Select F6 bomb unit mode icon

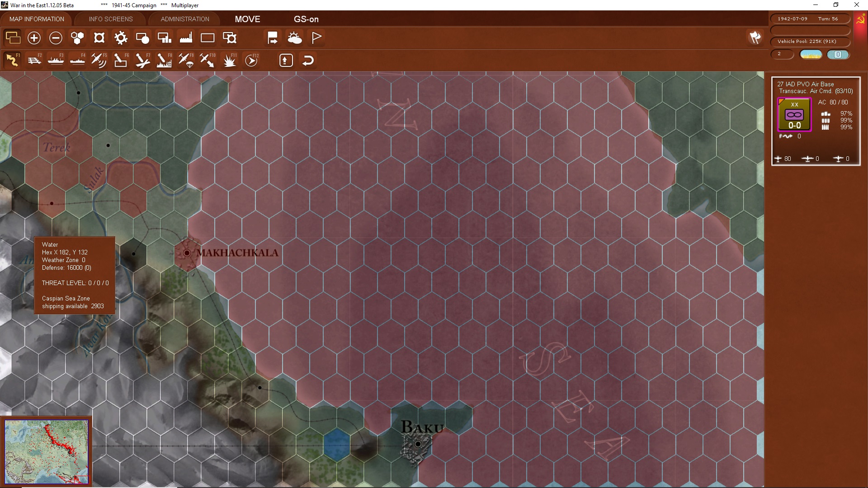coord(121,60)
